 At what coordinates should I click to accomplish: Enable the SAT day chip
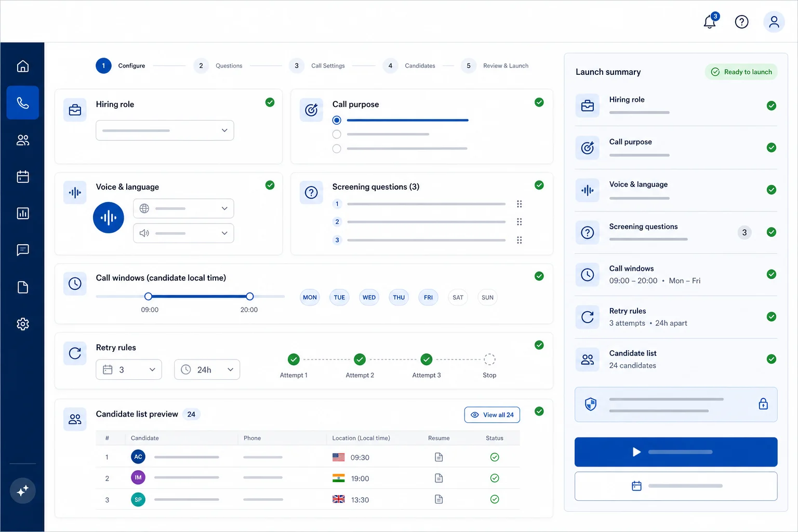(458, 298)
